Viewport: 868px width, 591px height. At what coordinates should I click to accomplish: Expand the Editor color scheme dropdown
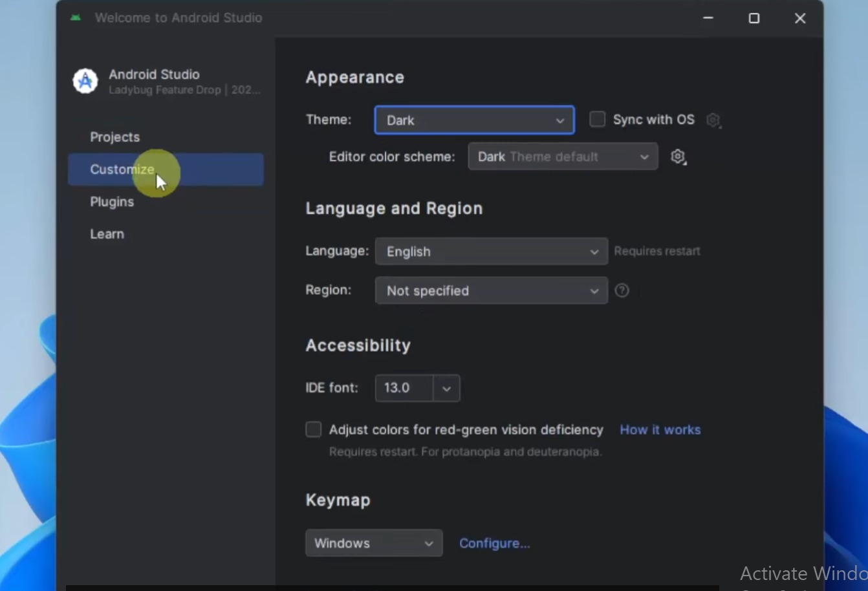pyautogui.click(x=563, y=157)
